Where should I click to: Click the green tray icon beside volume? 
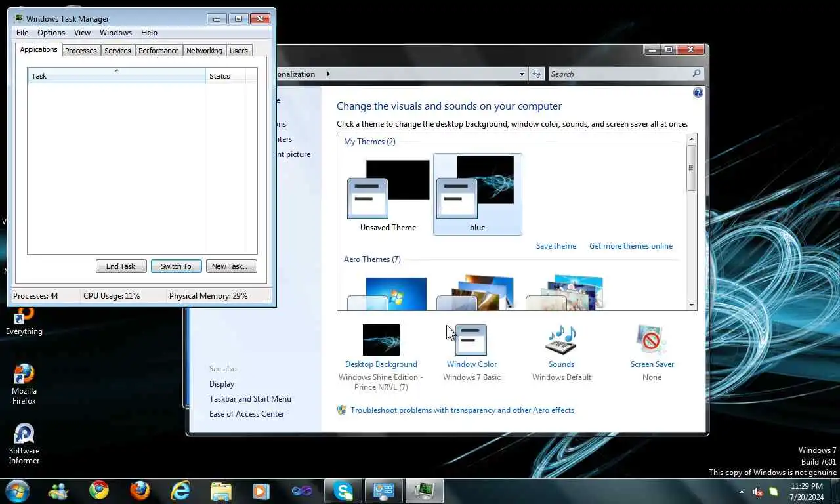coord(774,492)
